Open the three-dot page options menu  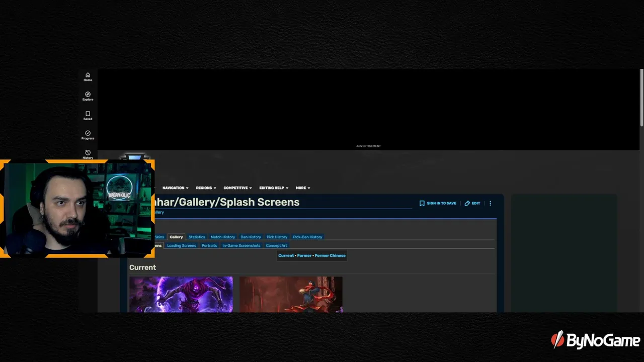click(491, 203)
